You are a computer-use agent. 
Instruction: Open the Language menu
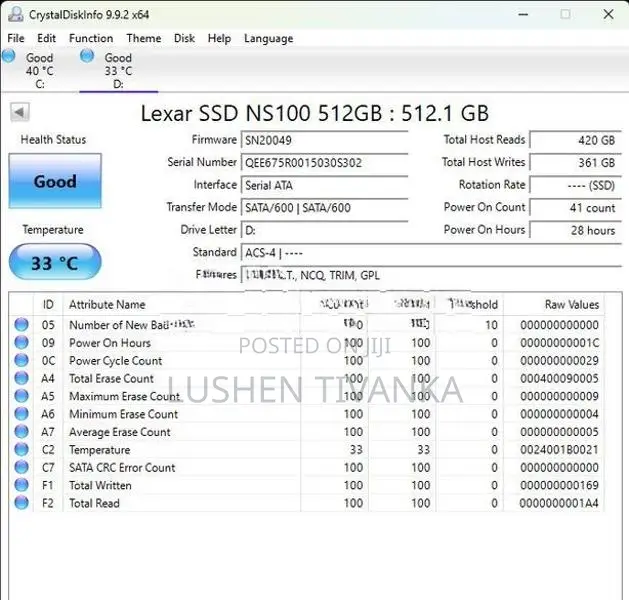(268, 38)
